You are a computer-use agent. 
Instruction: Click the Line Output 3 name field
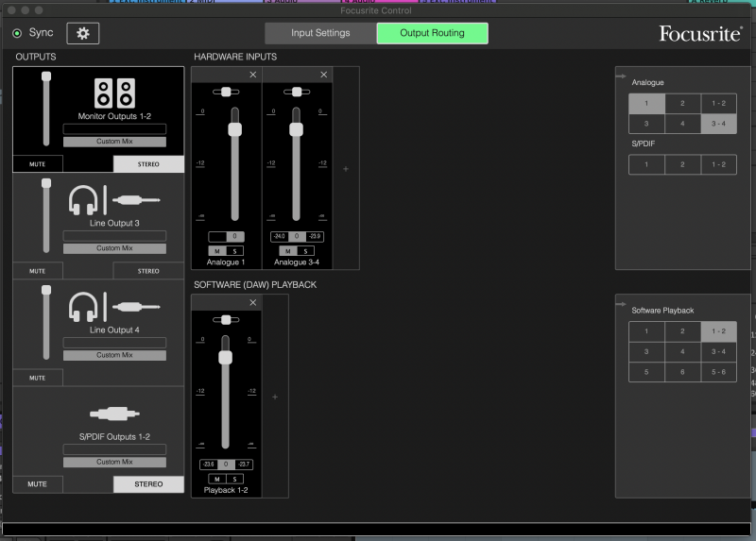point(114,236)
